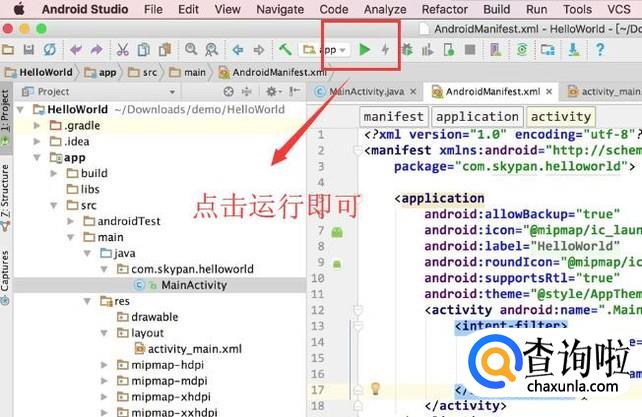This screenshot has height=417, width=642.
Task: Click the Make Project hammer icon
Action: coord(285,50)
